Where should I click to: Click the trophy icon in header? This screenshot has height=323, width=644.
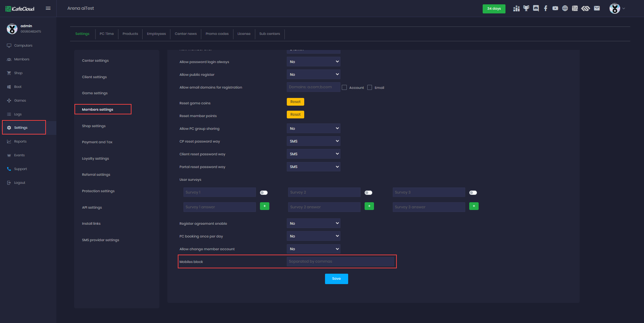526,8
